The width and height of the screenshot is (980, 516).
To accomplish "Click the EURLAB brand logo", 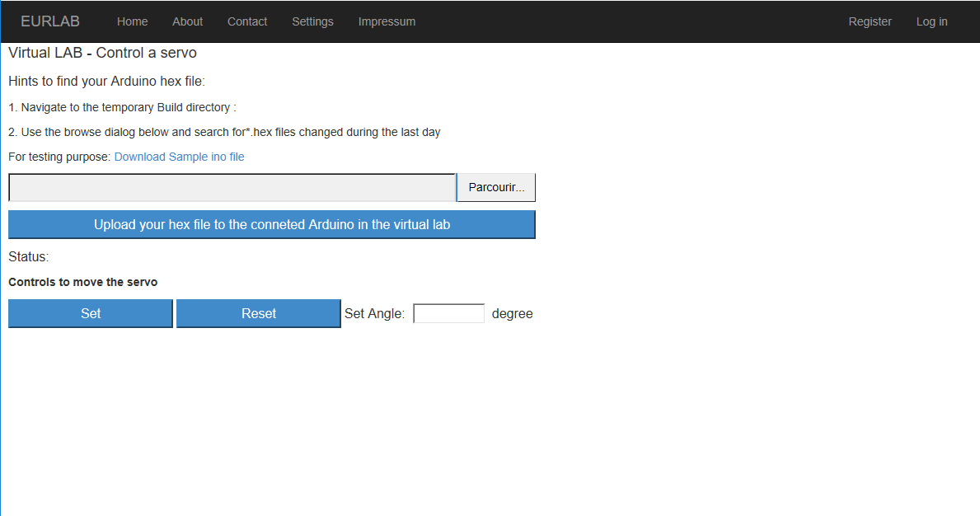I will pos(50,21).
